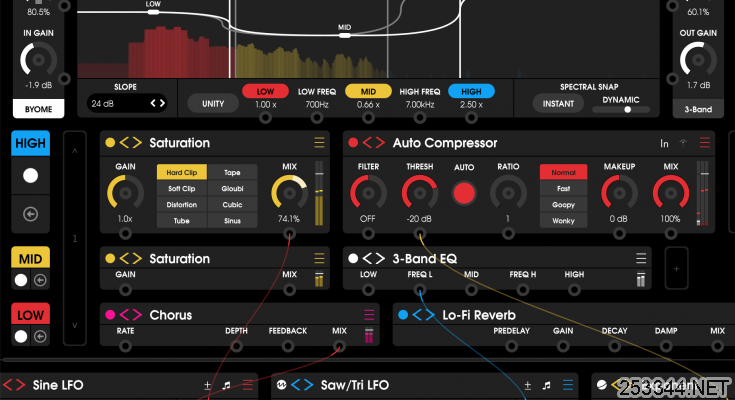Click the HIGH band return arrow icon
Screen dimensions: 735x400
pyautogui.click(x=30, y=214)
